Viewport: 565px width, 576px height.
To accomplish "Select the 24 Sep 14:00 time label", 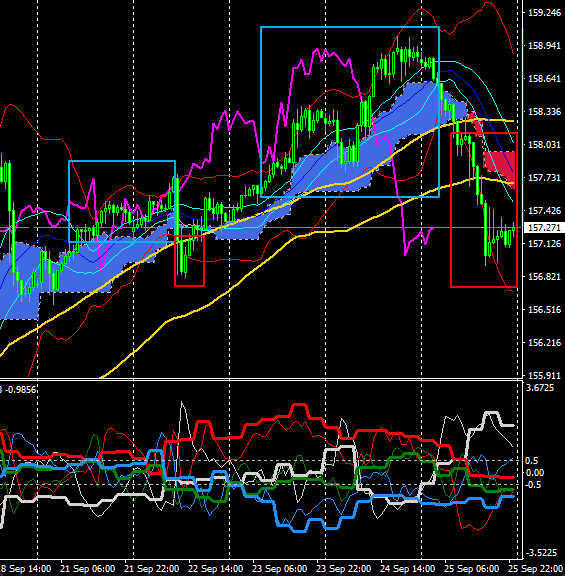I will [408, 569].
